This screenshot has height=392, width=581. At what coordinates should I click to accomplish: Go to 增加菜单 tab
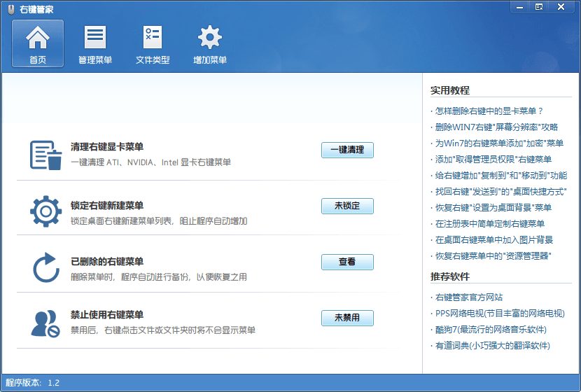coord(210,43)
